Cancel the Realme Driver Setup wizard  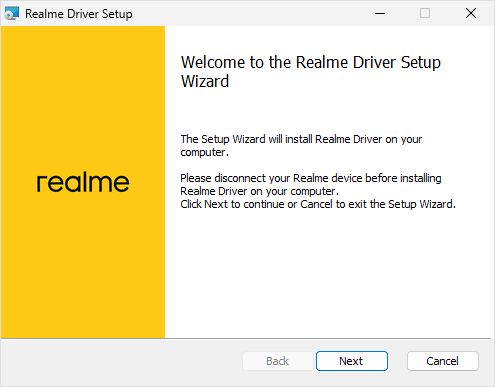tap(443, 361)
